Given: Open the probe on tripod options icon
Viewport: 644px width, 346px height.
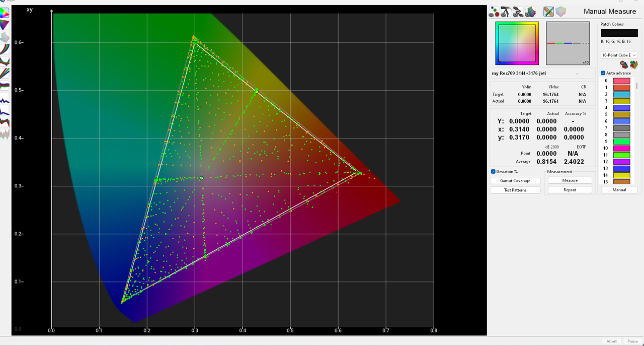Looking at the screenshot, I should click(x=505, y=12).
